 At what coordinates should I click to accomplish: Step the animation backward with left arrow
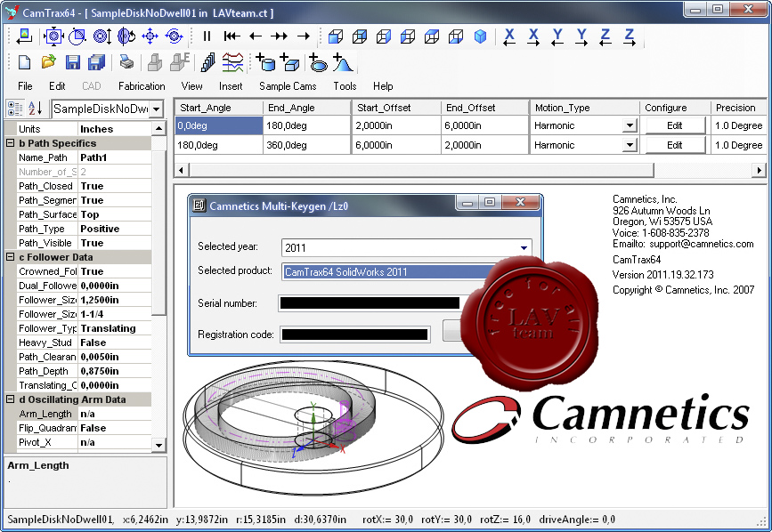[x=256, y=36]
